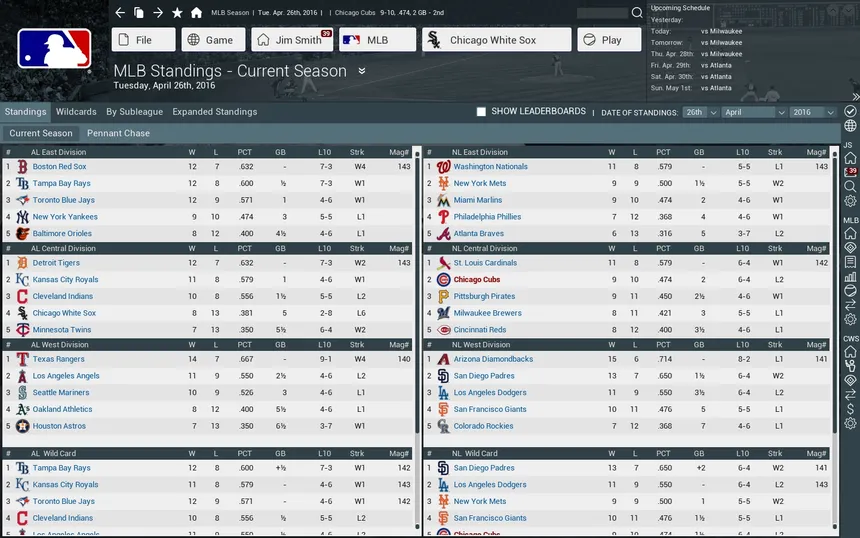Open the Washington Nationals team link
The width and height of the screenshot is (860, 538).
(490, 167)
